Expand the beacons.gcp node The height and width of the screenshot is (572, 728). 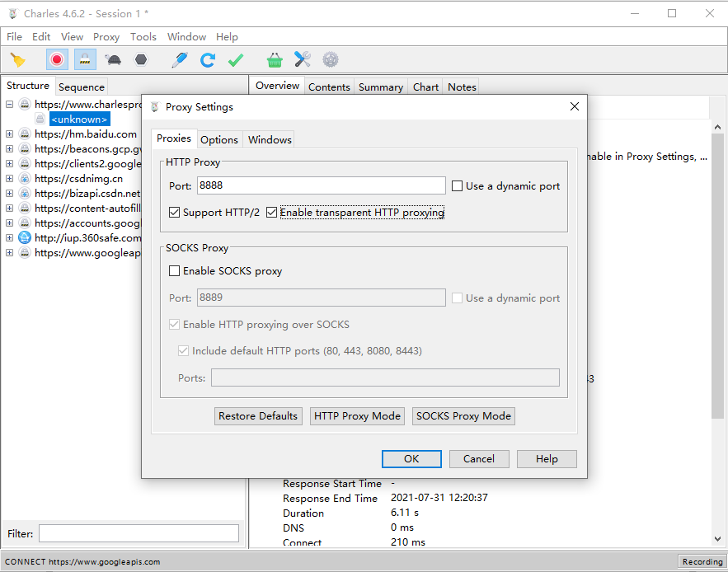9,149
